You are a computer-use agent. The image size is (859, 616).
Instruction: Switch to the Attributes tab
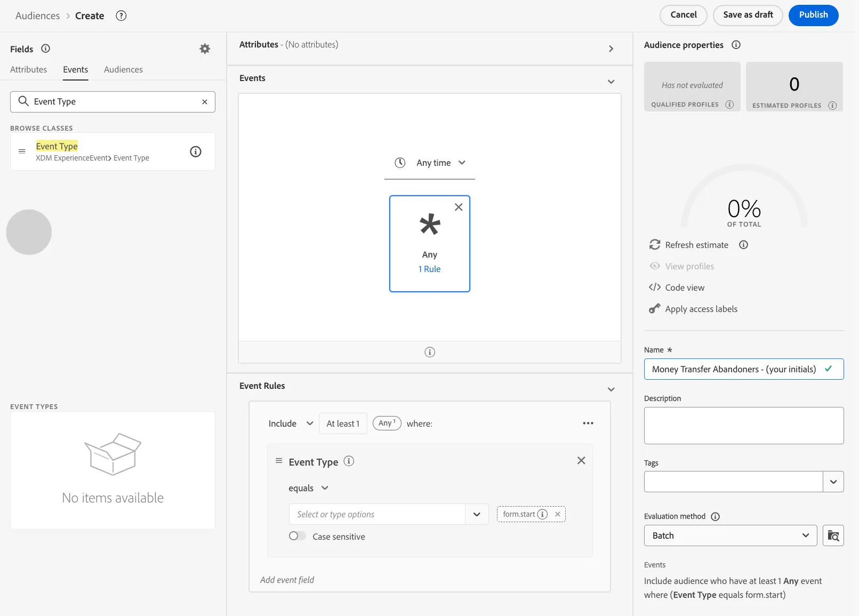(x=29, y=69)
